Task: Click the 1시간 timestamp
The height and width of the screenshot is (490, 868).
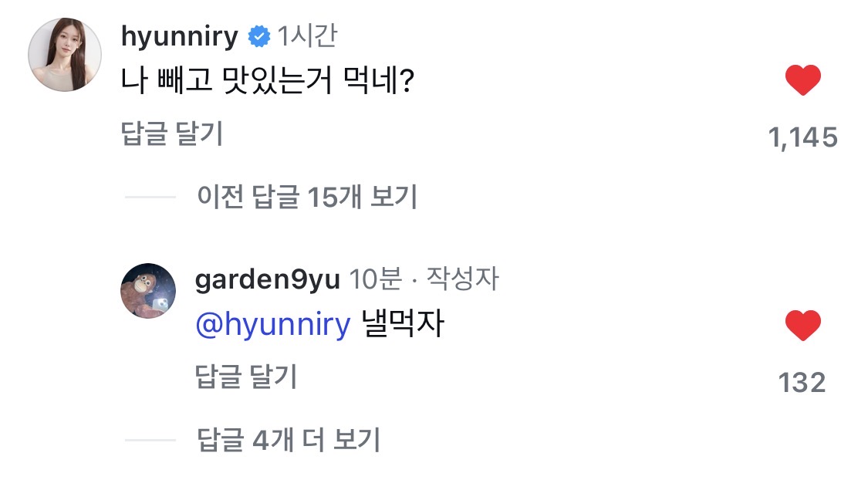Action: [306, 36]
